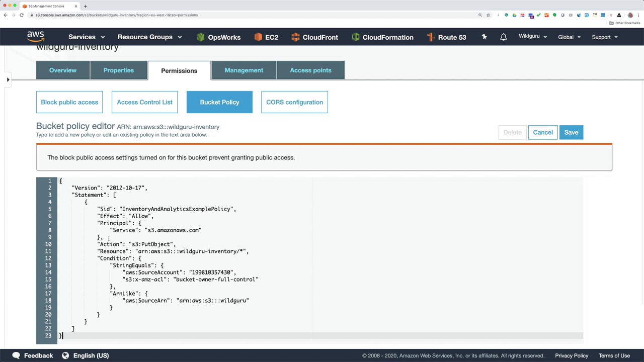The image size is (644, 362).
Task: Click the EC2 shortcut icon
Action: [258, 37]
